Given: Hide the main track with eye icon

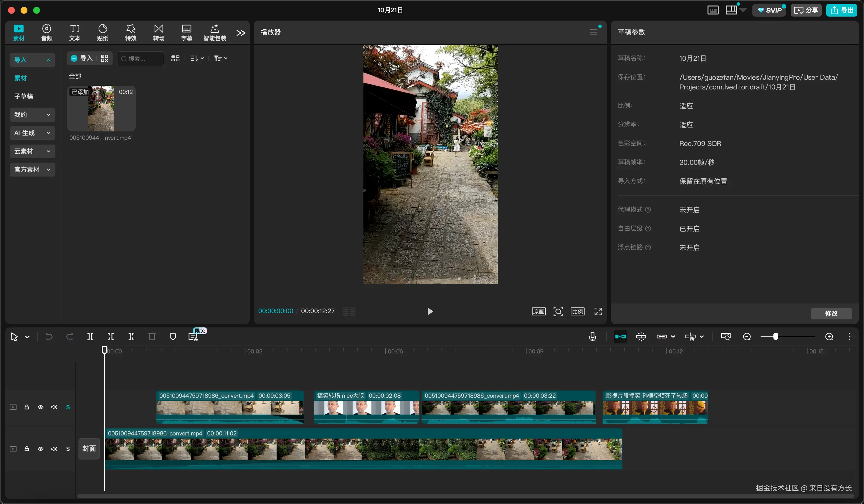Looking at the screenshot, I should [x=41, y=449].
